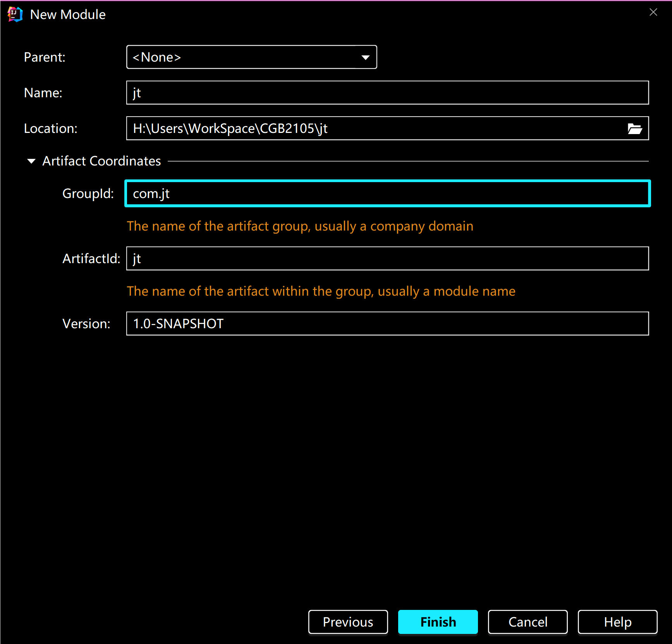The image size is (672, 644).
Task: Click the Finish button
Action: [438, 622]
